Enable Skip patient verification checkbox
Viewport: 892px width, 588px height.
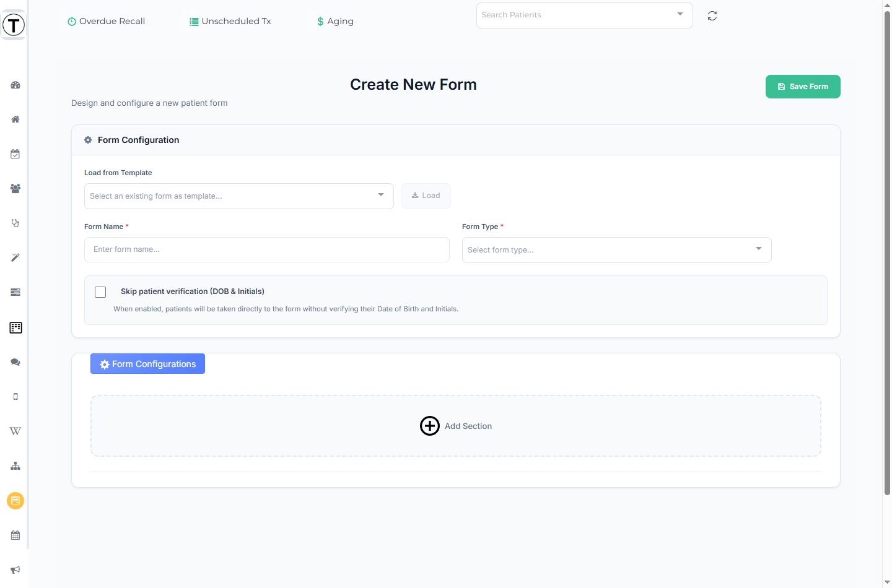click(100, 292)
